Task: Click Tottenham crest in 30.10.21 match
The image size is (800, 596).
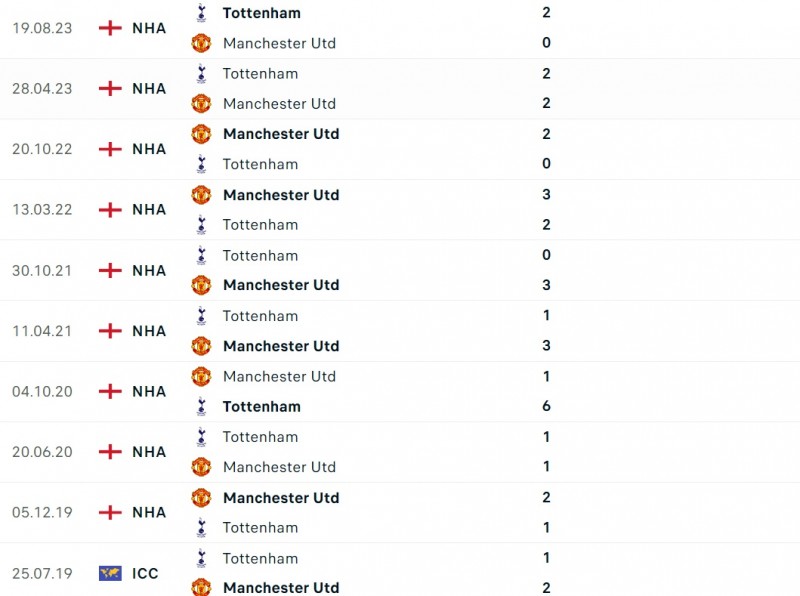Action: [x=201, y=255]
